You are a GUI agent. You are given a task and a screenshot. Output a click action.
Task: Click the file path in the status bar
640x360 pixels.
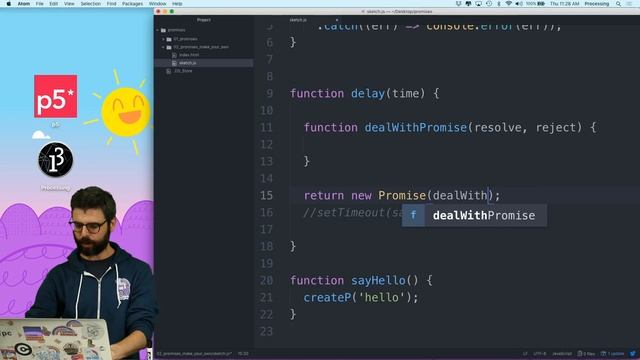point(194,354)
